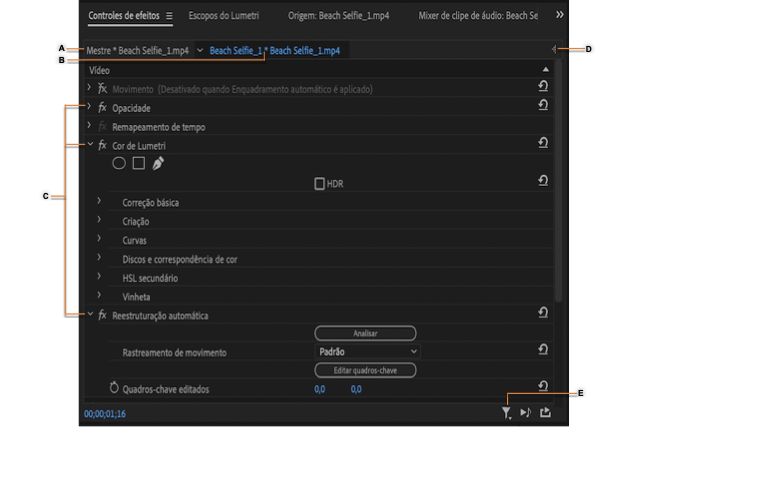
Task: Expand the Correção básica section
Action: [x=99, y=201]
